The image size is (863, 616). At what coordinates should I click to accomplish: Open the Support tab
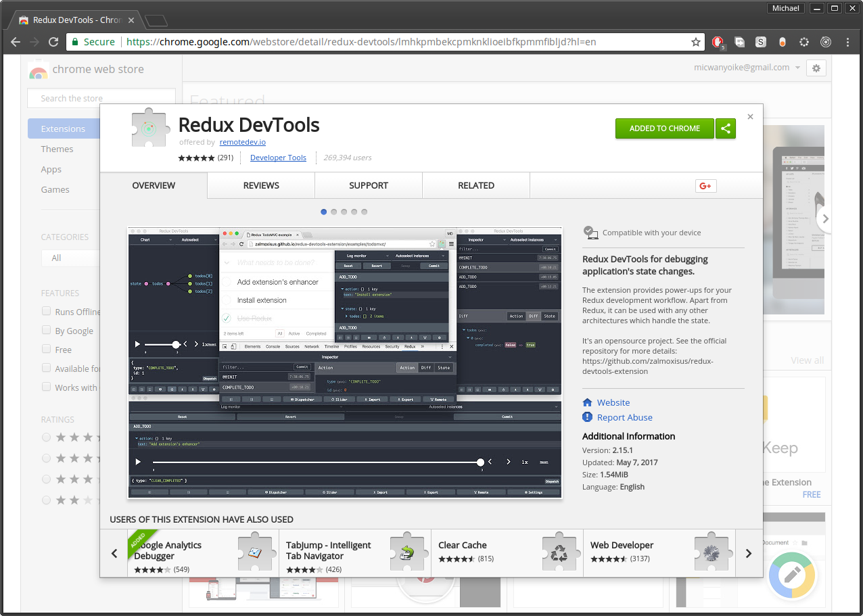pyautogui.click(x=369, y=185)
